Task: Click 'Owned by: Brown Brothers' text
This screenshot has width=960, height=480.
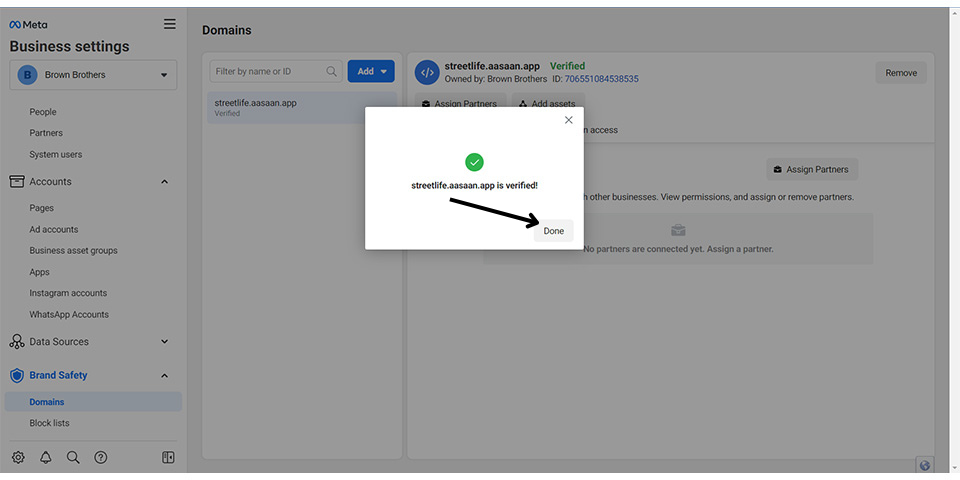Action: point(496,79)
